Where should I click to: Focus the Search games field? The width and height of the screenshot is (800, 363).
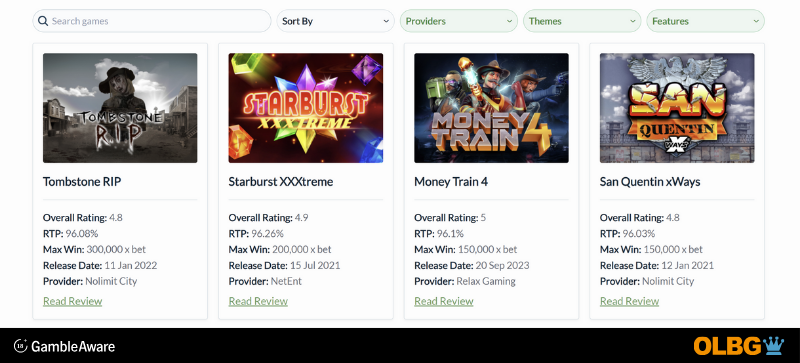(152, 21)
